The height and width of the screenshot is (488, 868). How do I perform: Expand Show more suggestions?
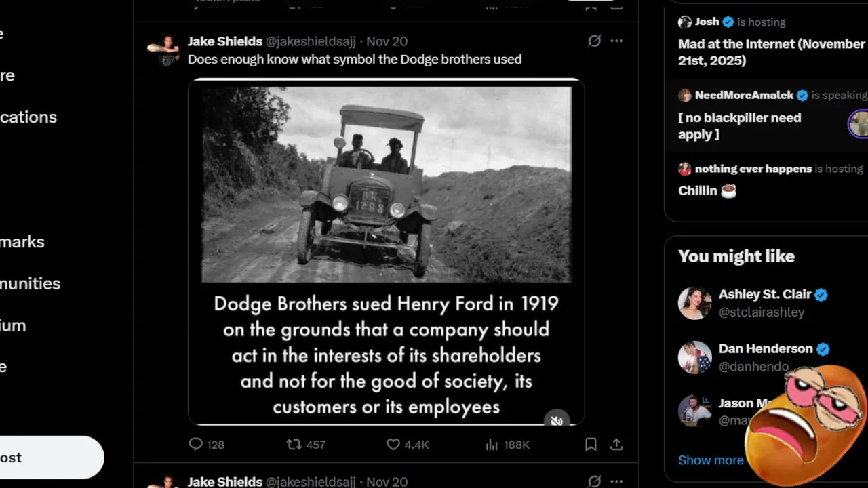[x=711, y=460]
